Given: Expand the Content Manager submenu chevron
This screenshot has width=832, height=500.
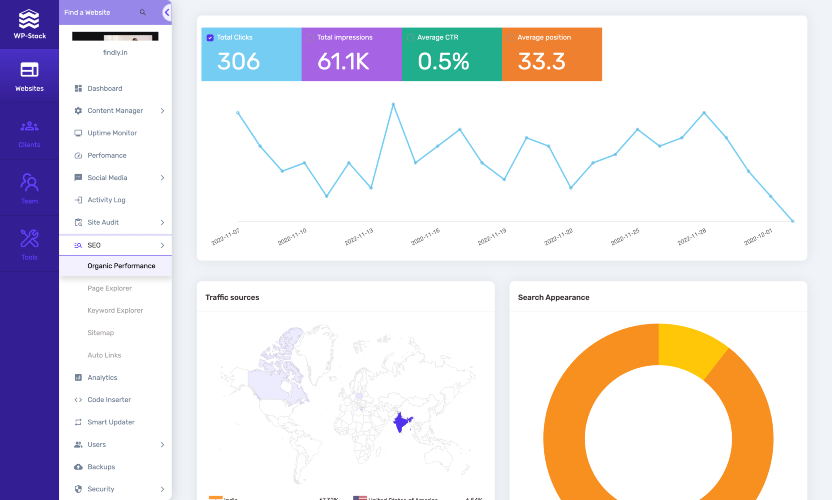Looking at the screenshot, I should (162, 110).
